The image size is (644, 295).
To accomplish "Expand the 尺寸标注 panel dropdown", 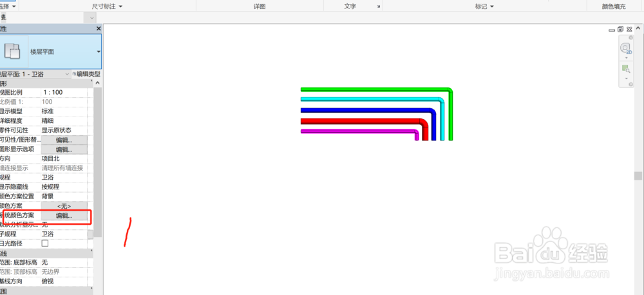I will [121, 6].
